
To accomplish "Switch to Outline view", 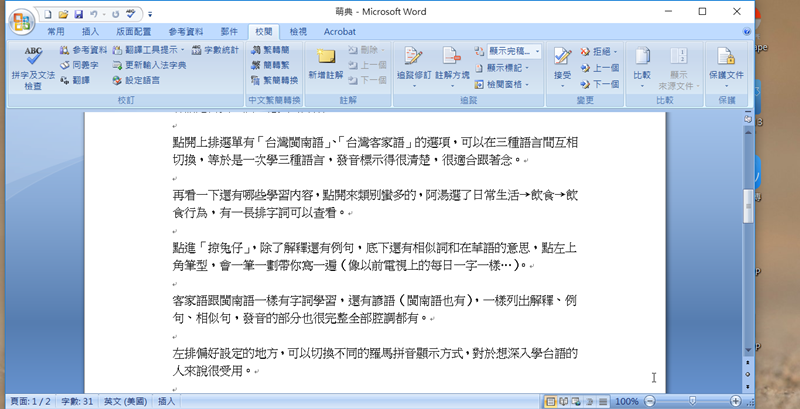I will tap(589, 401).
